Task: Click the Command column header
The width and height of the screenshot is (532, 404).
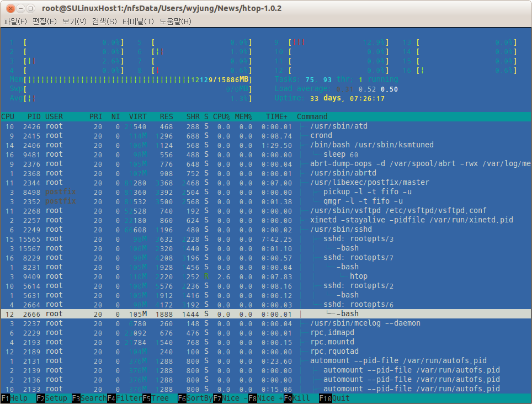Action: pos(312,116)
